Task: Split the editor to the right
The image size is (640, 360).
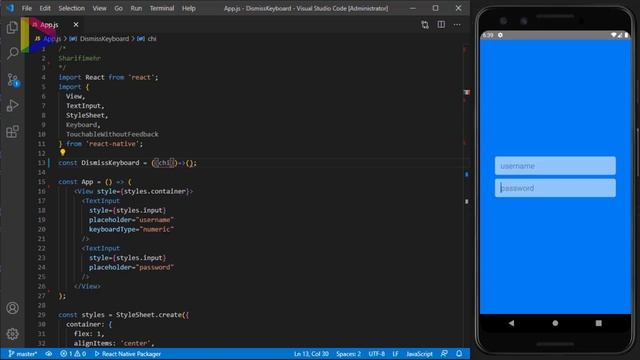Action: click(441, 24)
